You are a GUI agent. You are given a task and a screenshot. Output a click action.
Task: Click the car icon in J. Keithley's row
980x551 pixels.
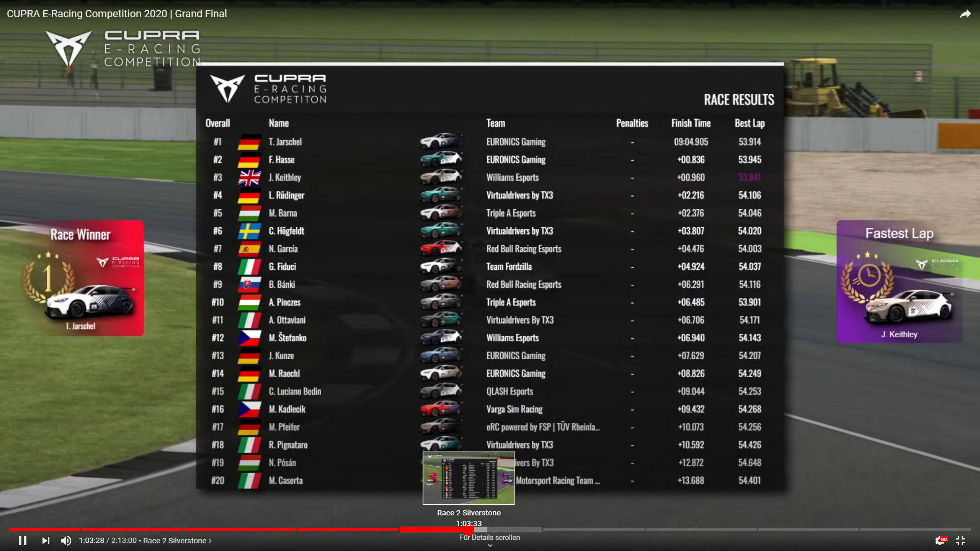441,177
